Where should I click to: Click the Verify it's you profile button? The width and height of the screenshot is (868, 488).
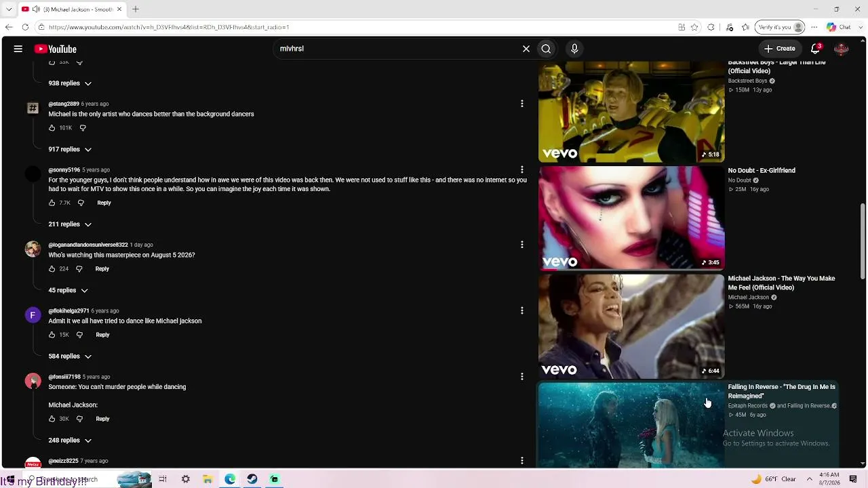tap(779, 27)
